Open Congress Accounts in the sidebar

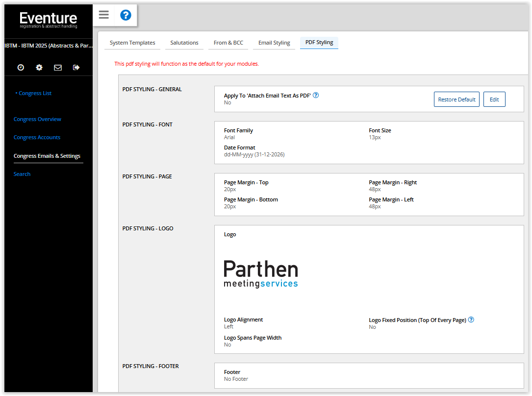(x=37, y=137)
